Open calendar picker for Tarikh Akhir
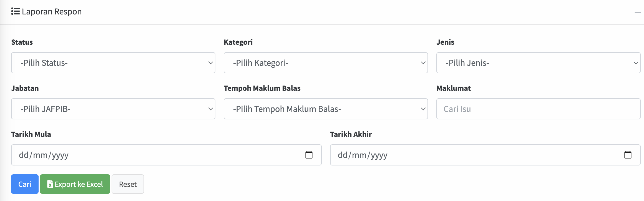The width and height of the screenshot is (644, 201). coord(628,155)
